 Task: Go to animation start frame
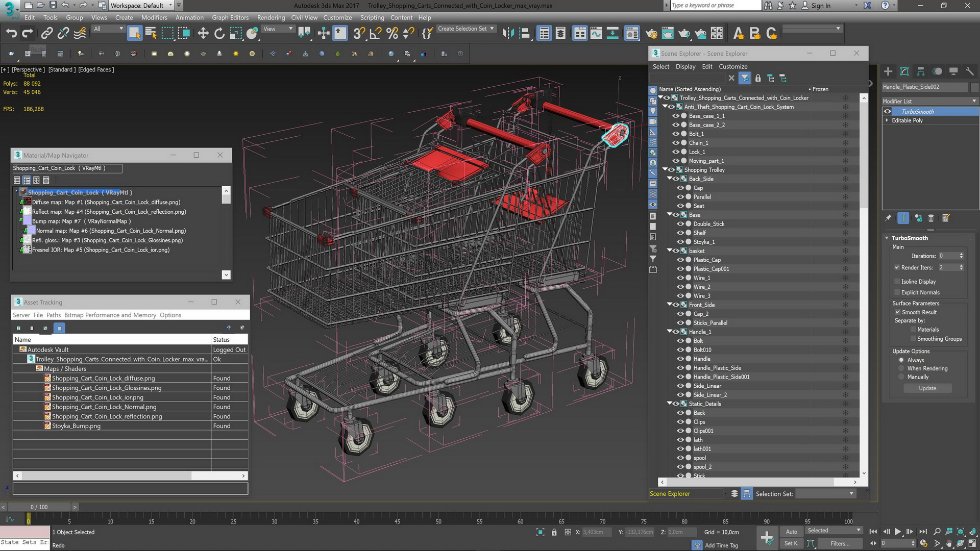point(873,532)
